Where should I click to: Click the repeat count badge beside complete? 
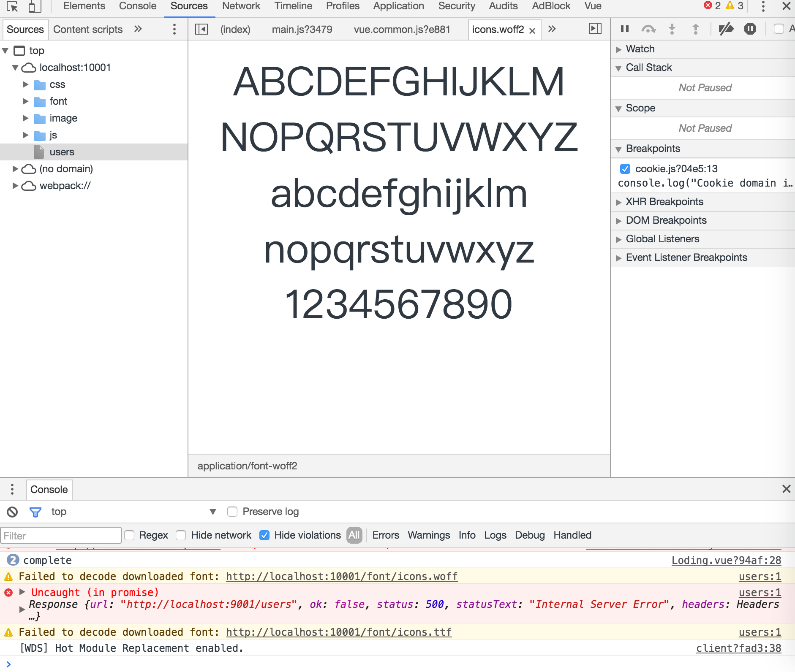point(13,560)
